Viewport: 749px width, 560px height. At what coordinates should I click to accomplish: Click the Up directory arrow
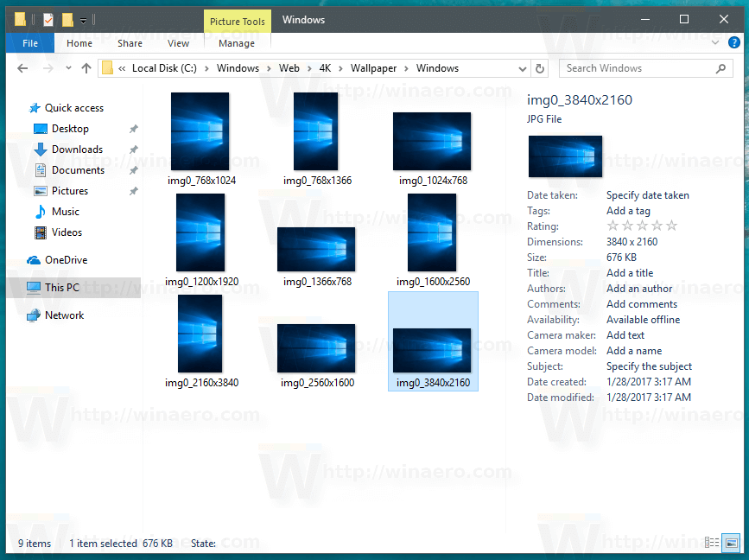86,68
